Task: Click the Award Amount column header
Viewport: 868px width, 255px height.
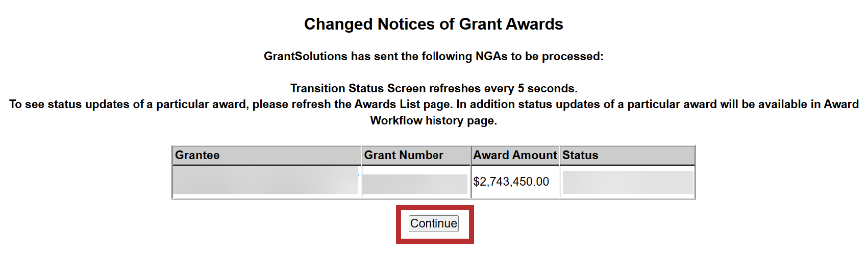Action: (x=515, y=155)
